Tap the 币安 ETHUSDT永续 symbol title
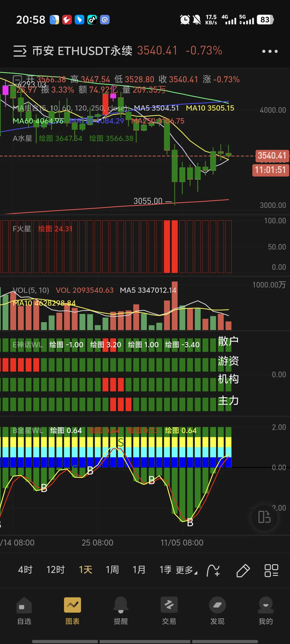This screenshot has height=644, width=290. 82,51
